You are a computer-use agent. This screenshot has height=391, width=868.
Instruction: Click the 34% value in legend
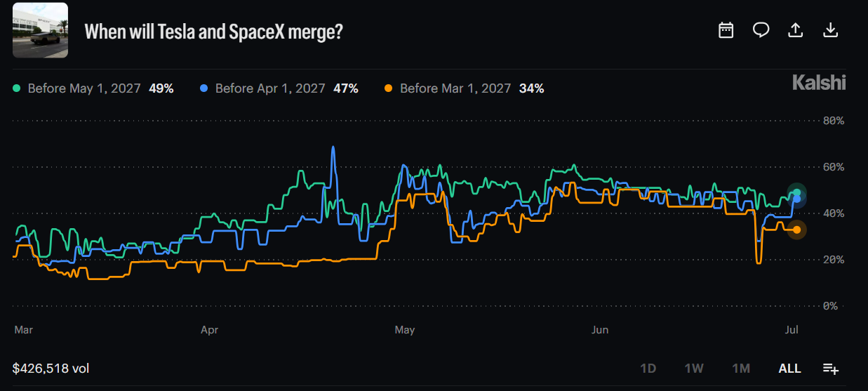531,88
